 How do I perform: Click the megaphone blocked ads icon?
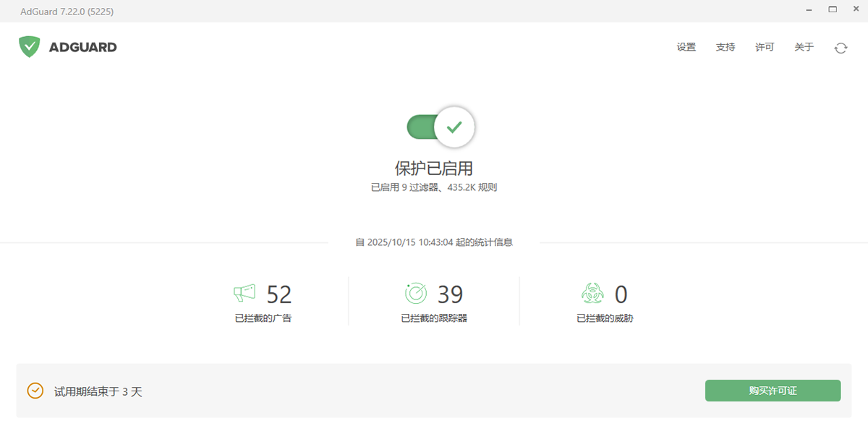pos(244,293)
